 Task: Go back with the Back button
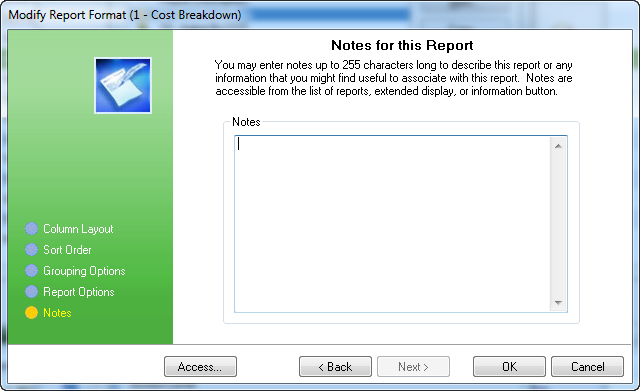pyautogui.click(x=335, y=367)
